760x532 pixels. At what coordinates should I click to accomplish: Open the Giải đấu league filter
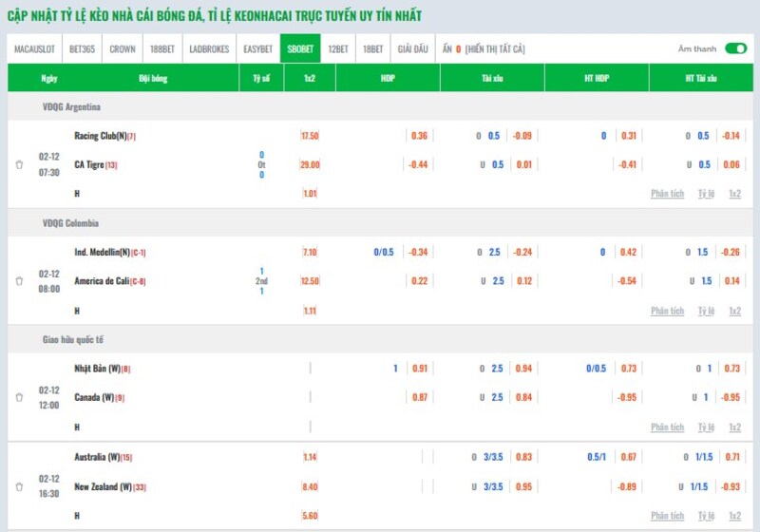412,48
